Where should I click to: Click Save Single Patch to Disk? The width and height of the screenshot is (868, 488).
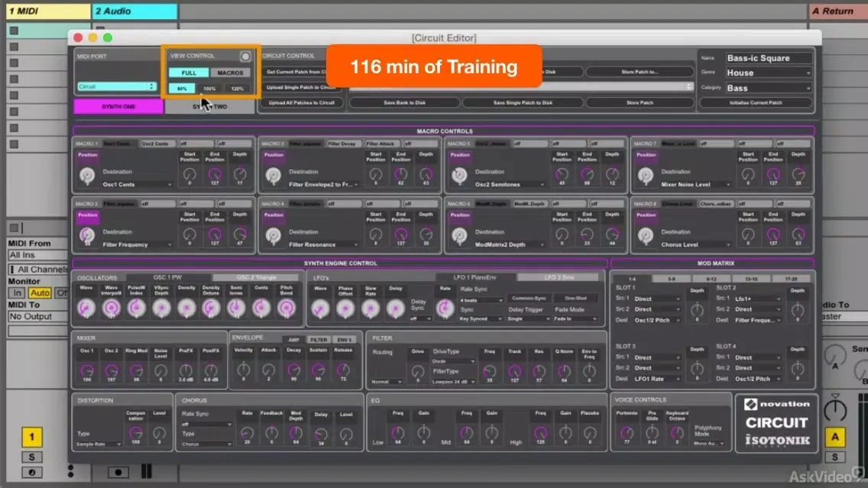coord(523,103)
